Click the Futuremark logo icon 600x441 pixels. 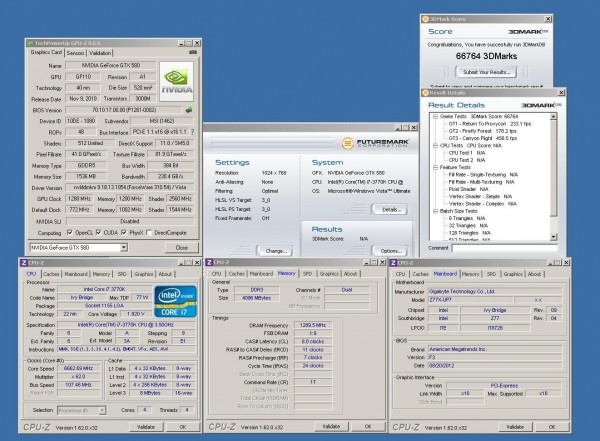point(347,143)
